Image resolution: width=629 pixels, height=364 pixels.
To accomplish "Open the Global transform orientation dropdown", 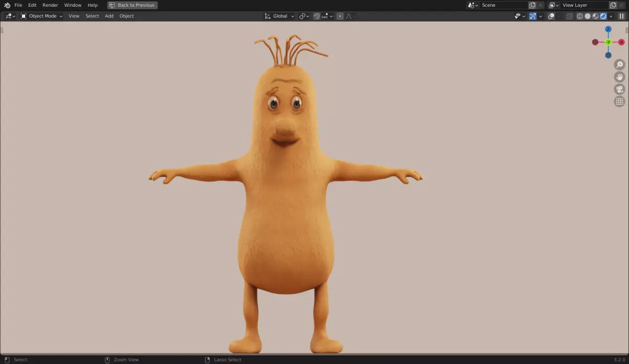I will [x=279, y=16].
